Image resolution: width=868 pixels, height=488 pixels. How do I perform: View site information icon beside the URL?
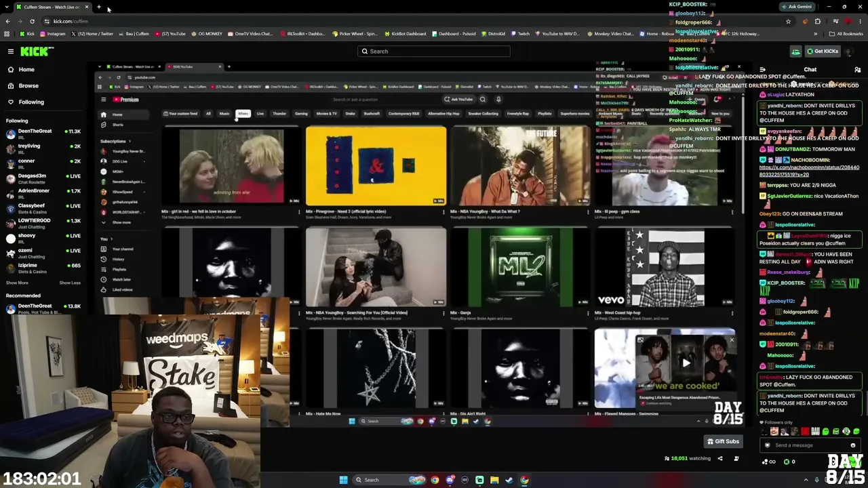[x=47, y=22]
